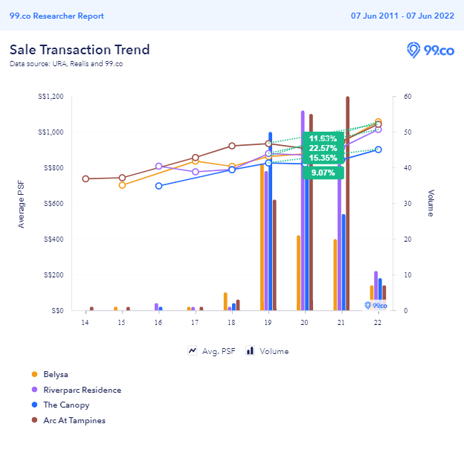Click the tall brown Arc At Tampines bar in 21
This screenshot has width=464, height=476.
coord(347,203)
